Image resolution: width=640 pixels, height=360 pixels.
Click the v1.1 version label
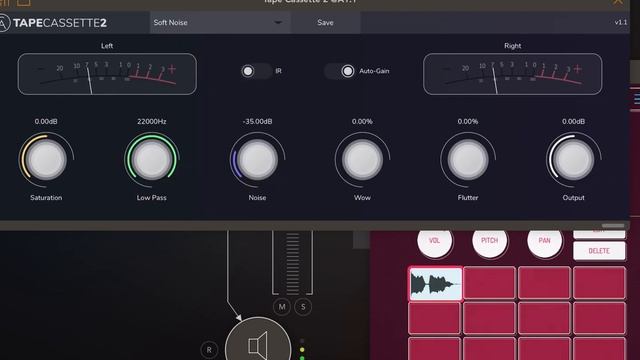click(620, 22)
